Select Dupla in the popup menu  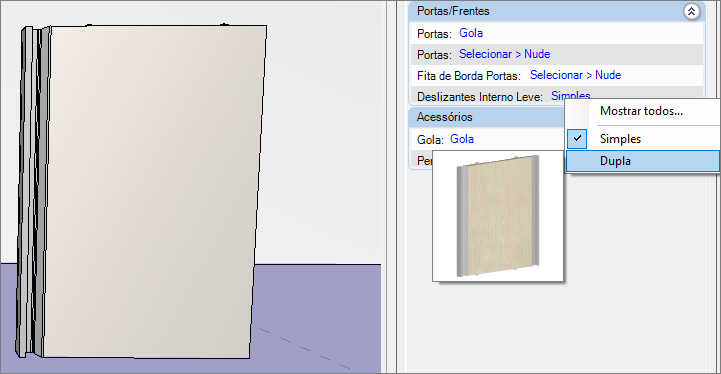643,161
